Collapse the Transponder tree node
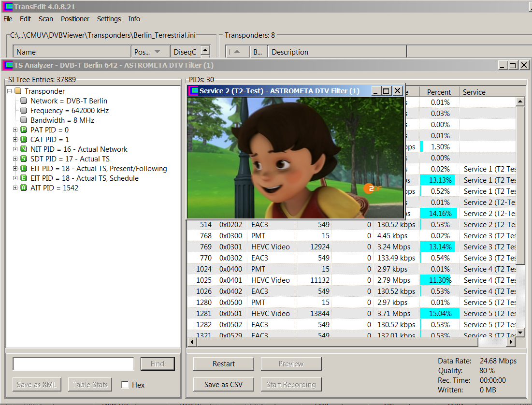This screenshot has width=532, height=405. [x=10, y=91]
